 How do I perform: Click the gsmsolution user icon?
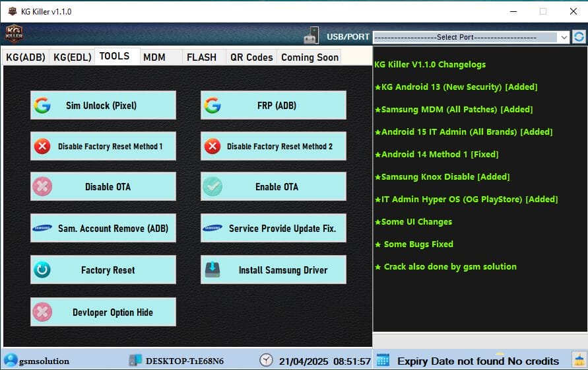click(10, 361)
